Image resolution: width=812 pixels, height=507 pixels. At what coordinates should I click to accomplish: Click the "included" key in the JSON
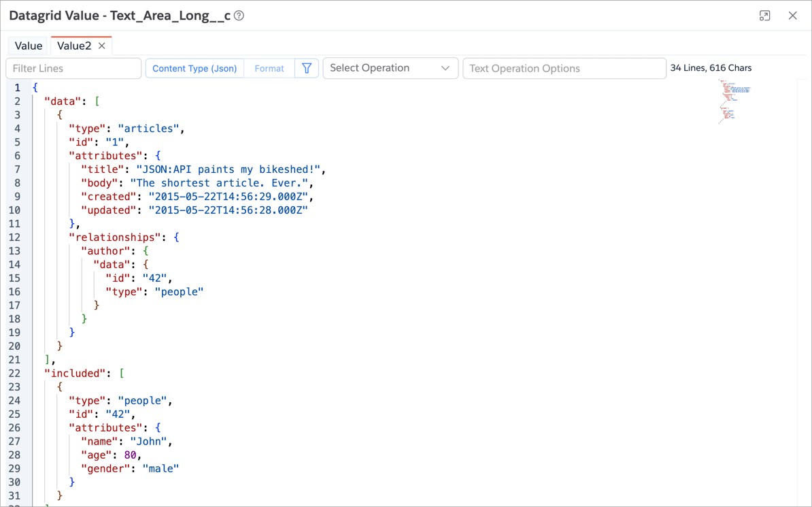point(75,374)
